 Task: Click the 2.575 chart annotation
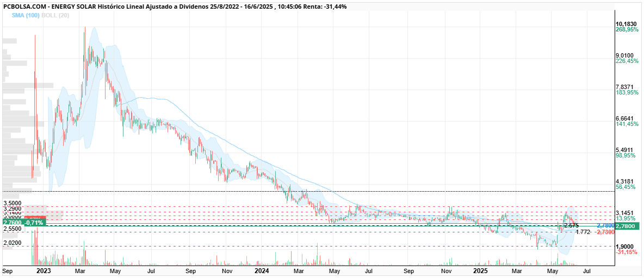coord(572,225)
